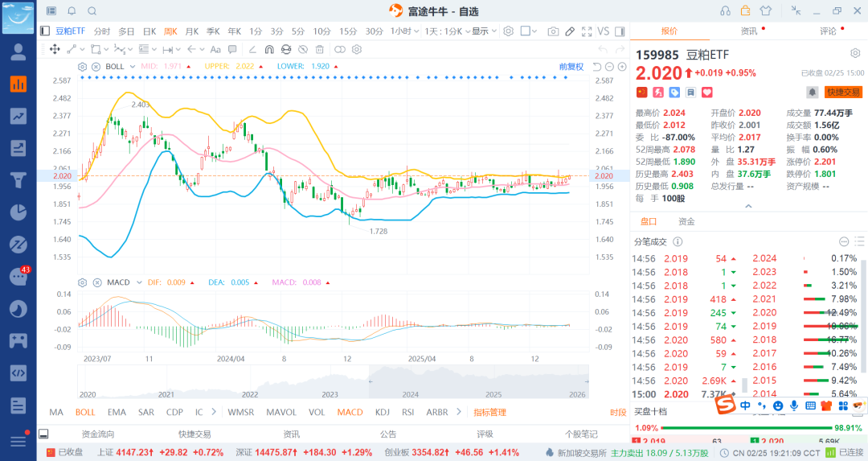The width and height of the screenshot is (868, 461).
Task: Add stock to favorites heart icon
Action: coord(707,93)
